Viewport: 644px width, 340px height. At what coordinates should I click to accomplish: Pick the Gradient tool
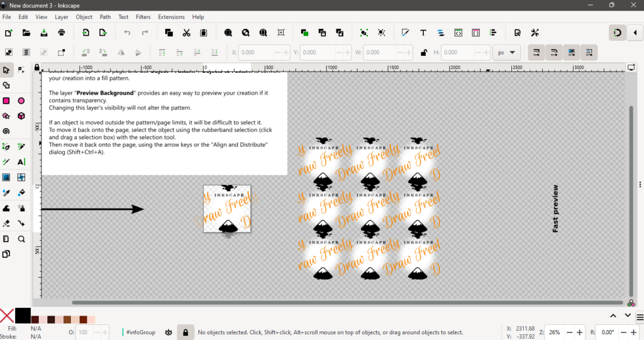6,177
